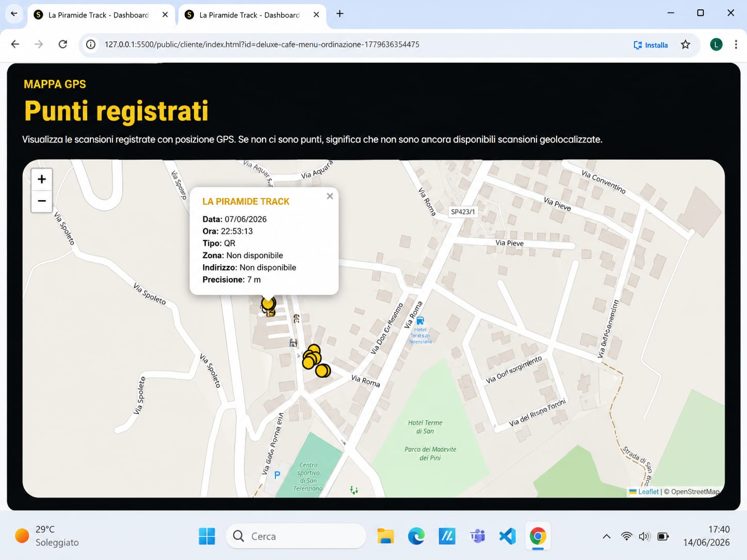Open the Leaflet attribution link
Screen dimensions: 747x560
coord(648,491)
